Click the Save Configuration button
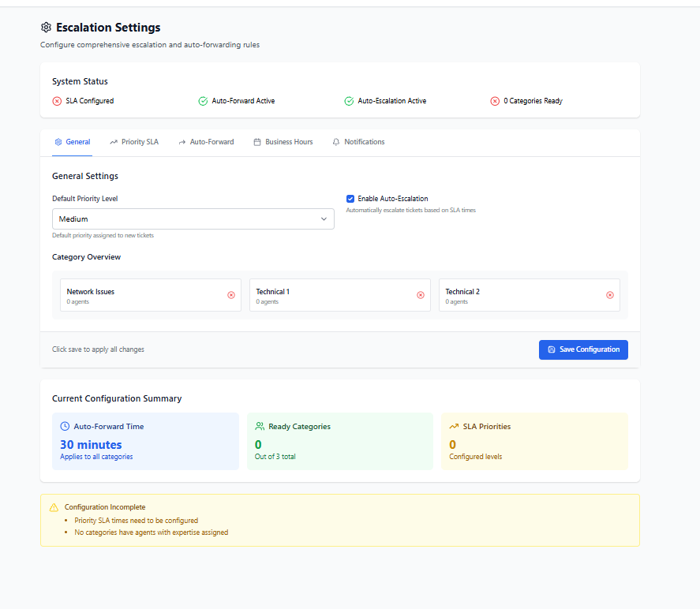 [x=583, y=349]
